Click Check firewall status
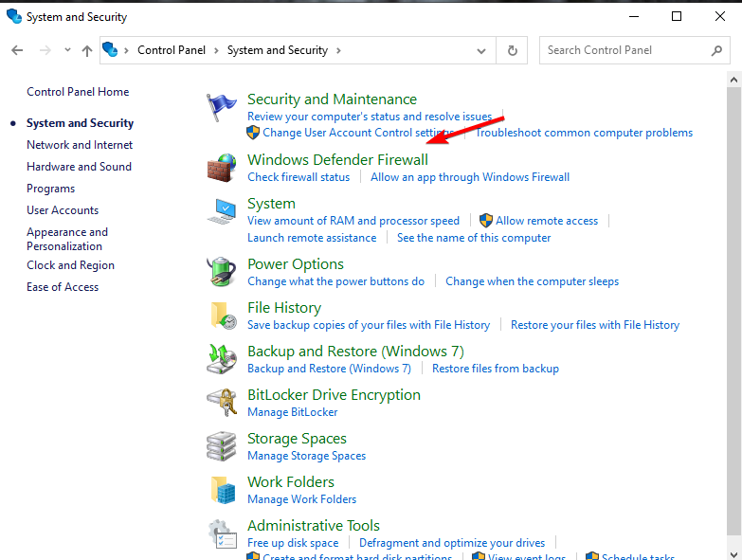 tap(299, 177)
